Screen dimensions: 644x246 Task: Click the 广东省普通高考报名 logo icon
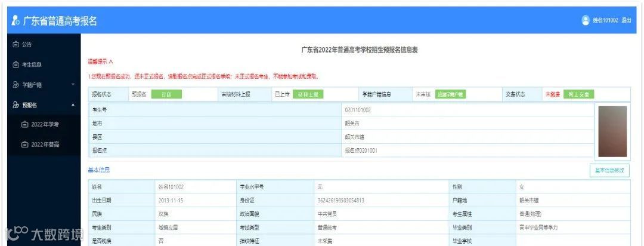point(15,20)
